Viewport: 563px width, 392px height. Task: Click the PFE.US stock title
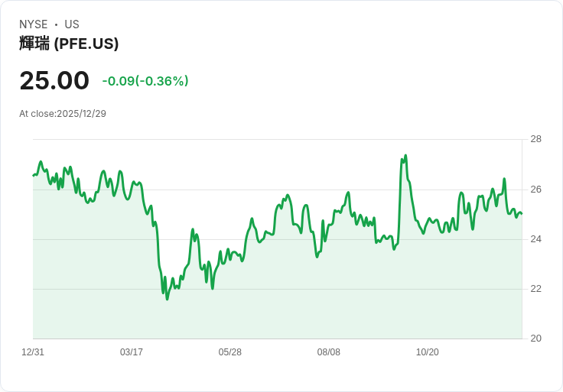(x=69, y=44)
